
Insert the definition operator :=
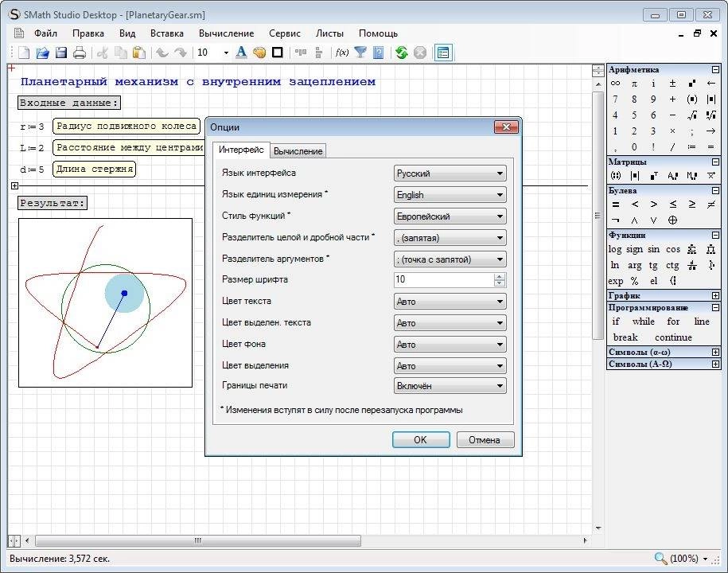click(691, 147)
